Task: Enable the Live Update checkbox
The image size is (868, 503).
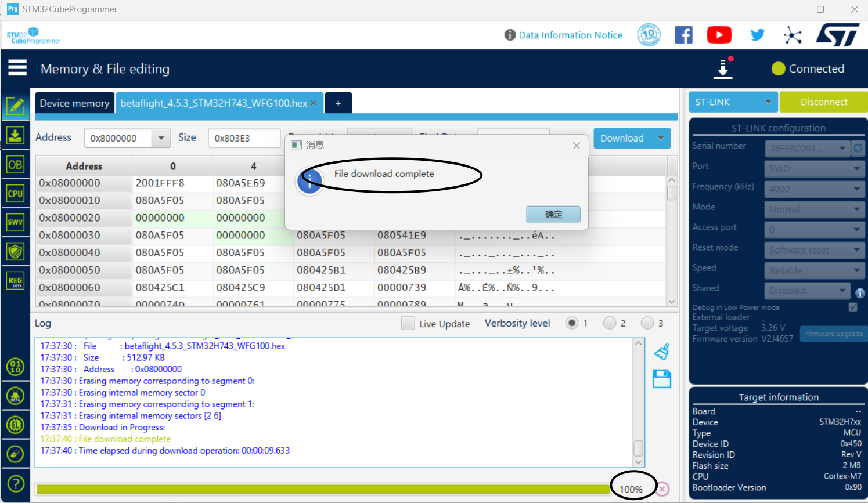Action: pyautogui.click(x=408, y=323)
